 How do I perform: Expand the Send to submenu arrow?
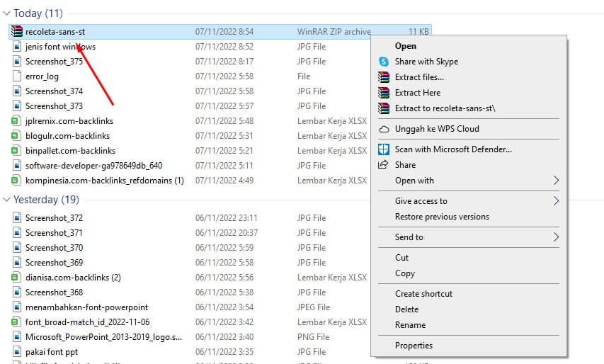(556, 237)
